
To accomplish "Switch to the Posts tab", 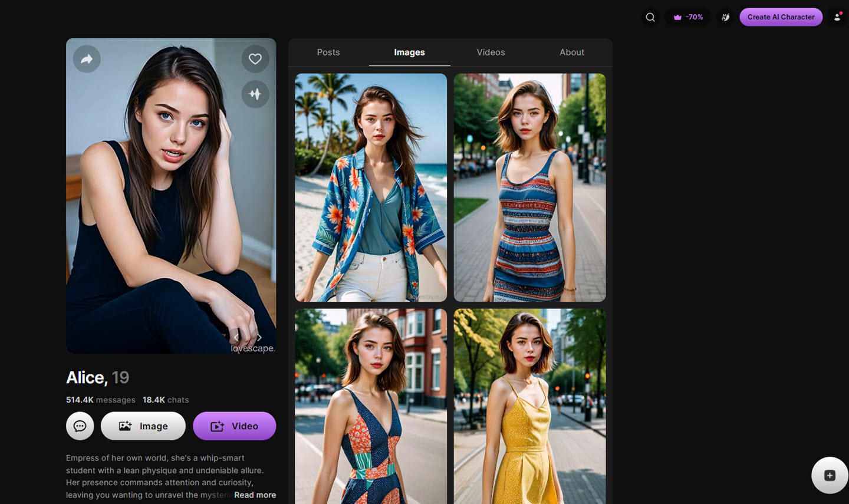I will (x=328, y=52).
